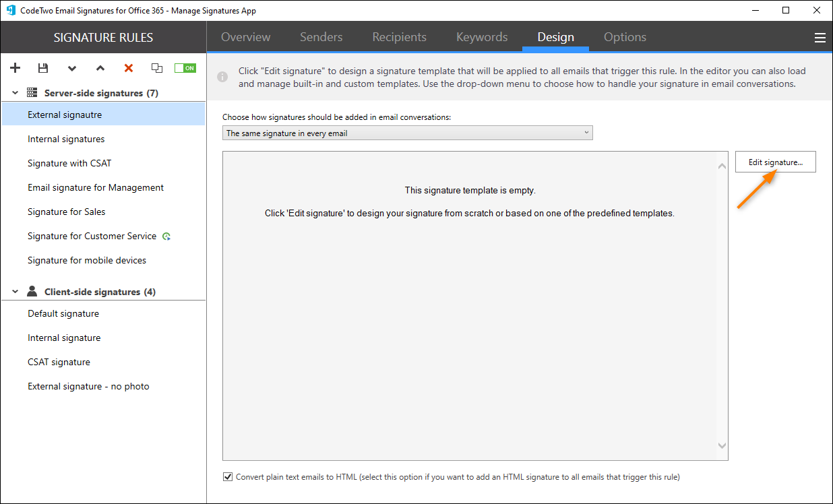Open the email conversation signature dropdown
This screenshot has width=833, height=504.
(586, 132)
